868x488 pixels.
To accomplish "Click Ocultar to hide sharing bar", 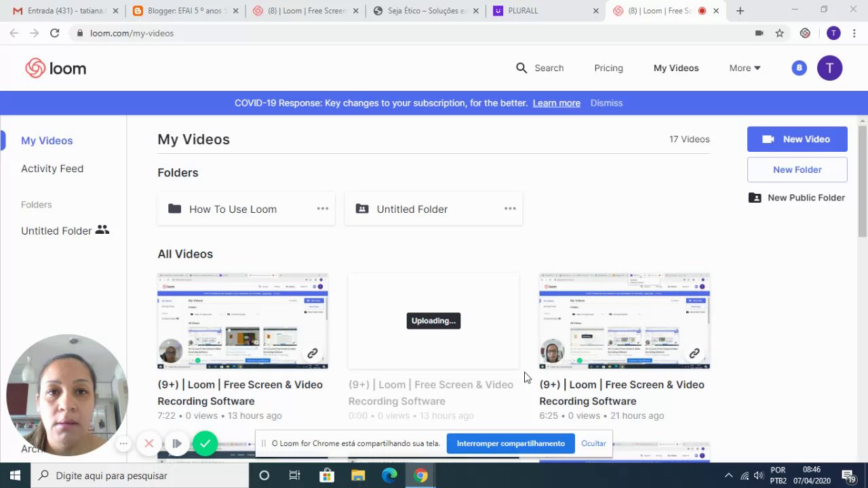I will pos(593,443).
